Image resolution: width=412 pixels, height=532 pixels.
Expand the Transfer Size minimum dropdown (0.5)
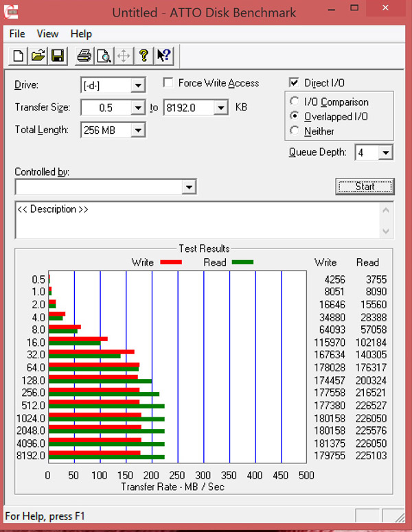(138, 108)
